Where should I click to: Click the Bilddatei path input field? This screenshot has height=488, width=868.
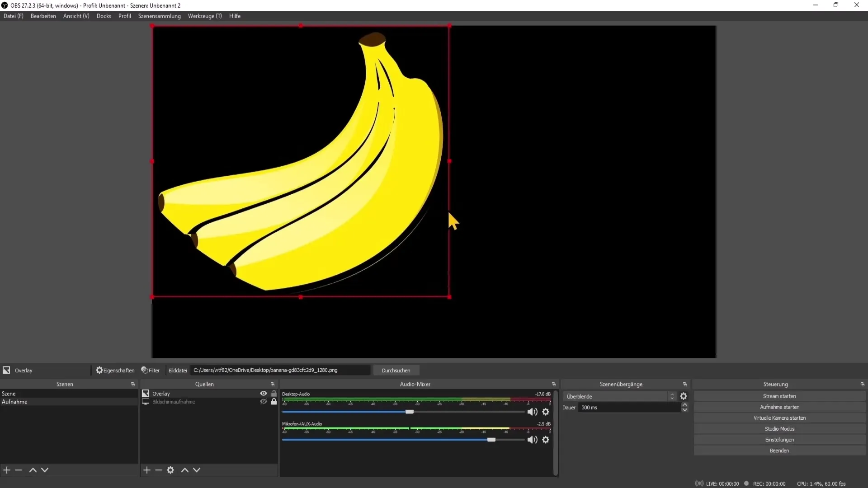(x=280, y=370)
